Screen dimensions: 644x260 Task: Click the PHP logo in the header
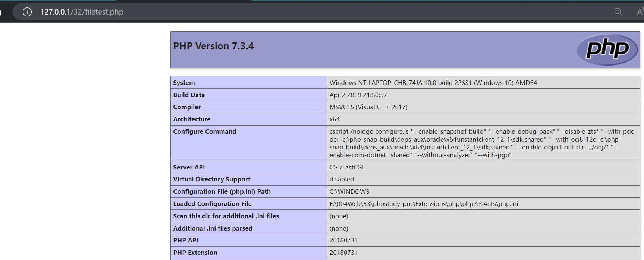tap(607, 50)
